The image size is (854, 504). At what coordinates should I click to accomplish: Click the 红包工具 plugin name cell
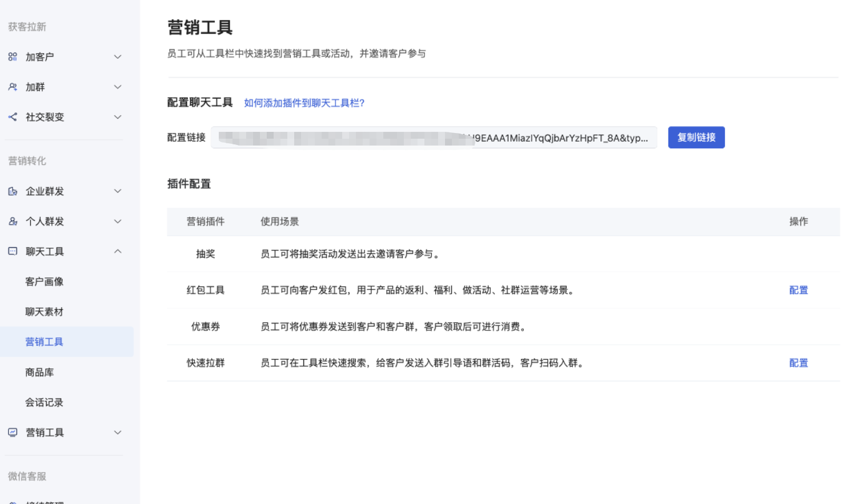click(x=206, y=290)
